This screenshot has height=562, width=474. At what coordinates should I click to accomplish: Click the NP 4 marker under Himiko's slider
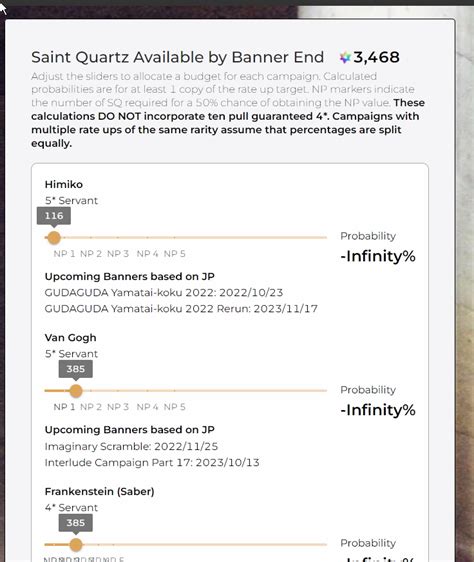click(x=147, y=254)
